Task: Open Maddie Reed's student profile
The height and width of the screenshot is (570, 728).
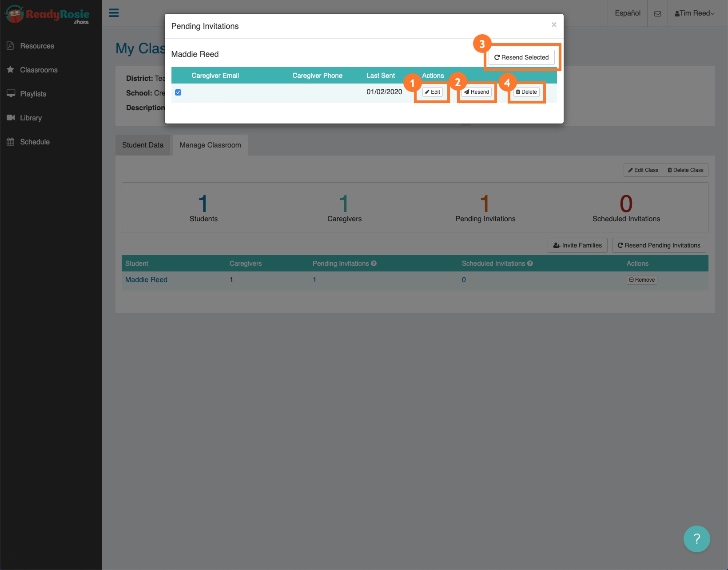Action: click(x=146, y=279)
